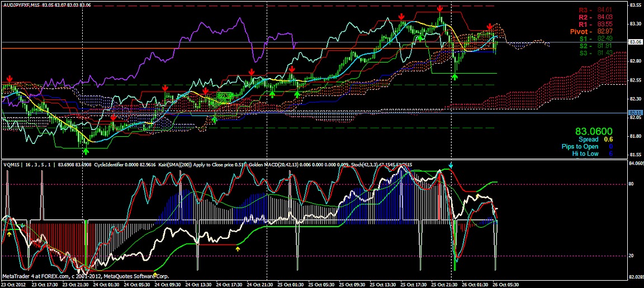Click green up arrow above the 26 Oct low
This screenshot has width=644, height=288.
(456, 76)
